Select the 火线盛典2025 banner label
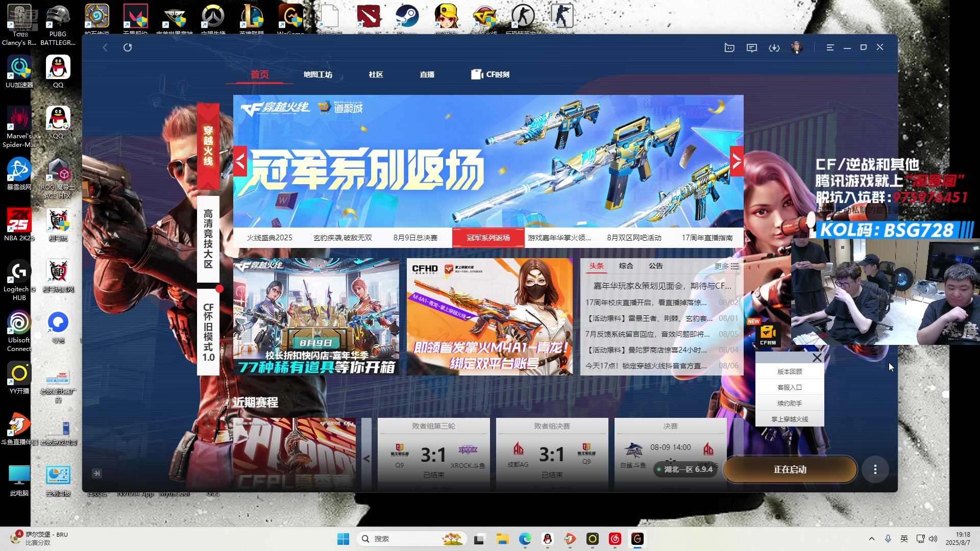980x551 pixels. [x=269, y=238]
